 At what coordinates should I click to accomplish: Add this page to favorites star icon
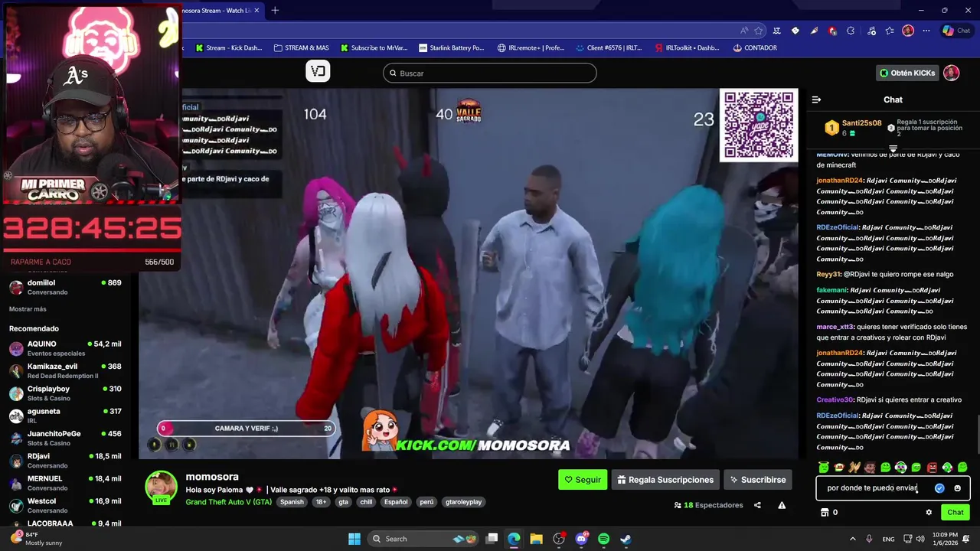pos(759,31)
